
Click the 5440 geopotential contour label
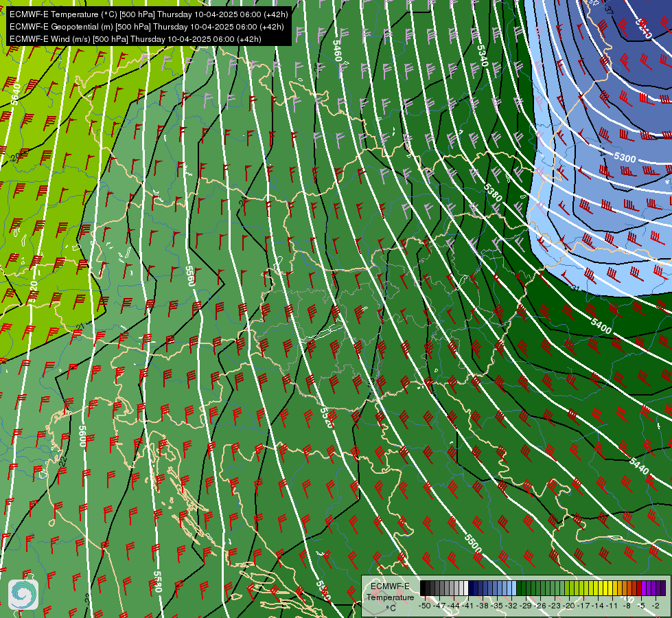639,466
